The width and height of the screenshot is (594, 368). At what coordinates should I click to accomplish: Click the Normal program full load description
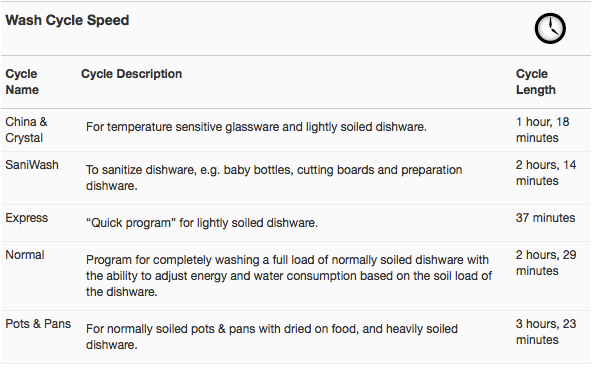pos(289,276)
